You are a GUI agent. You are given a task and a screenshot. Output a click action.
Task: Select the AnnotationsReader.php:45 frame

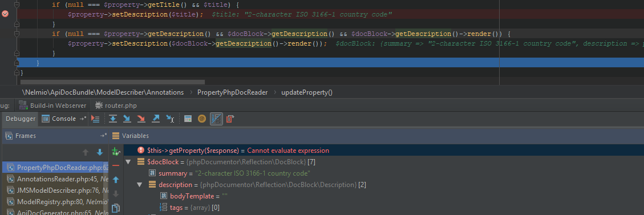pos(55,179)
